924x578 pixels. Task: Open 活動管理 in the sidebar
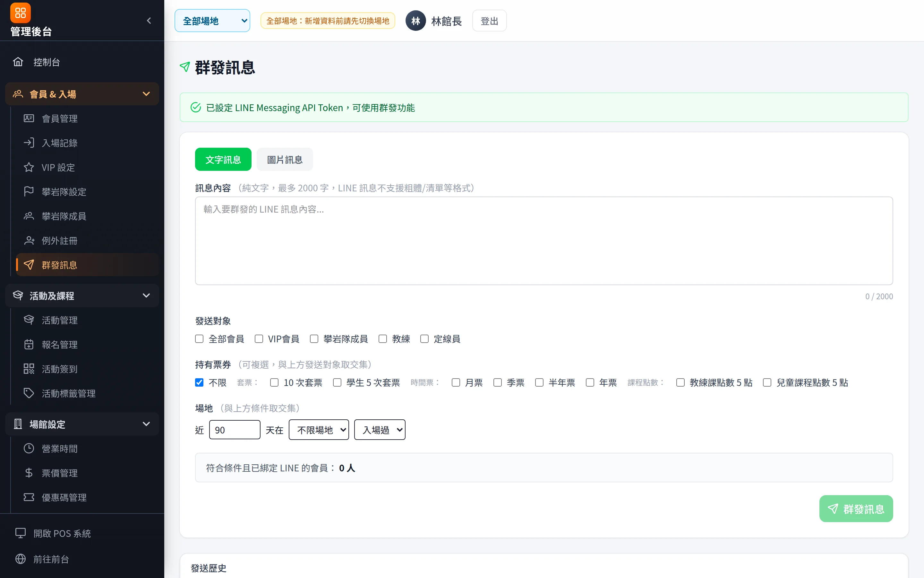[x=88, y=320]
